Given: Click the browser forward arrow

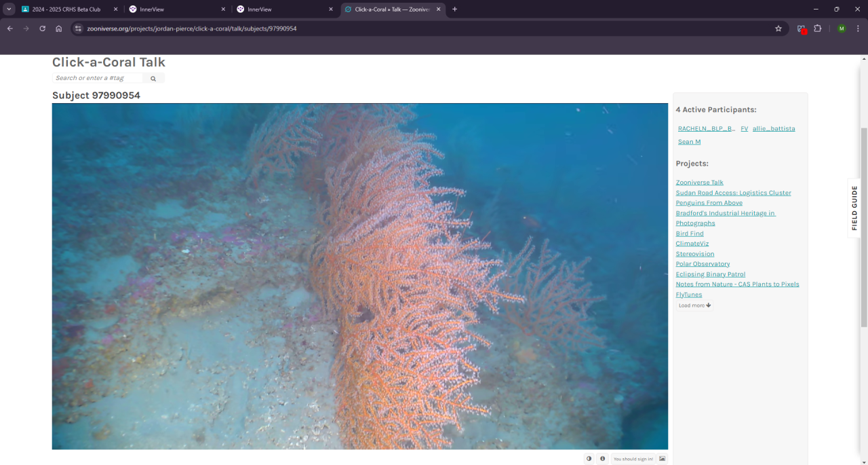Looking at the screenshot, I should point(26,29).
